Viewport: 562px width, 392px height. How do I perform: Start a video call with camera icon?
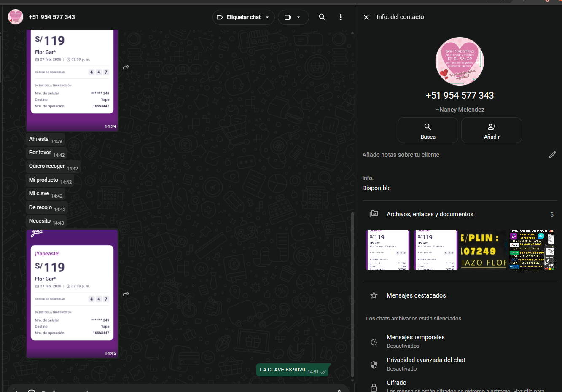288,17
